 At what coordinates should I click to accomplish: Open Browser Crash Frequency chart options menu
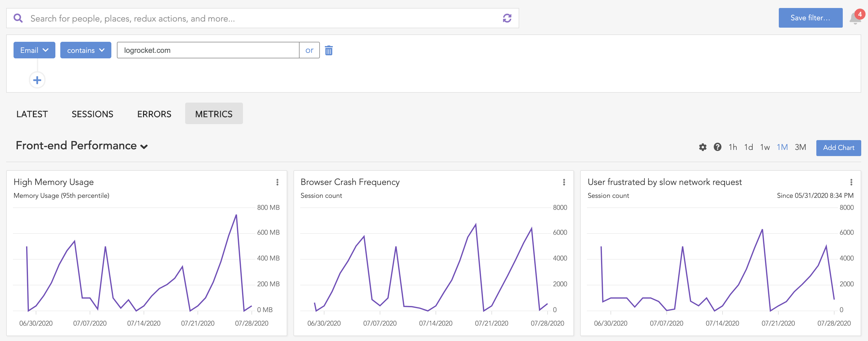point(564,182)
